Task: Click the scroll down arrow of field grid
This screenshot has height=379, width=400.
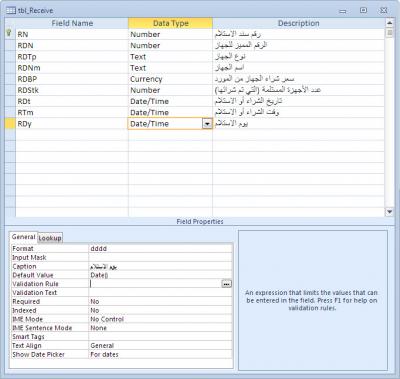Action: (389, 212)
